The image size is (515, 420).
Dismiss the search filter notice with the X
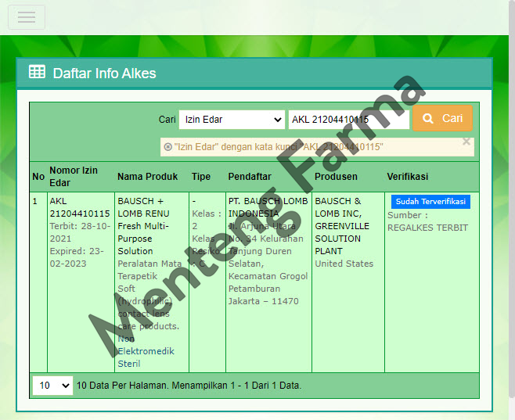point(466,142)
